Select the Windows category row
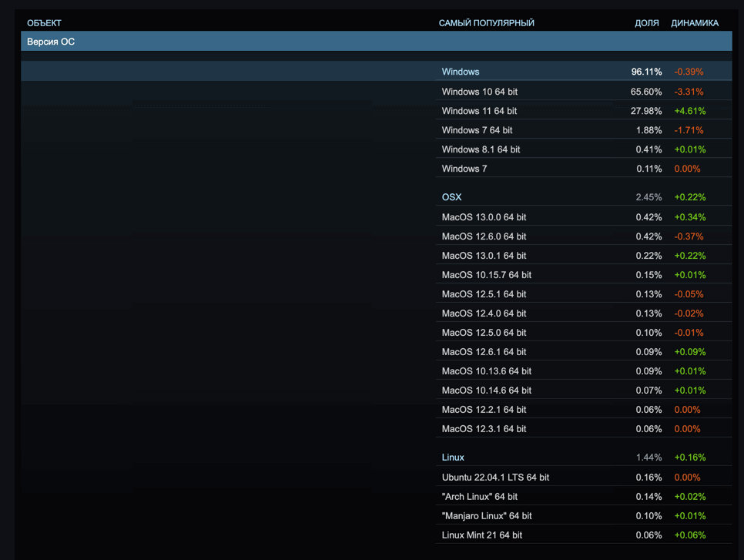 click(377, 71)
